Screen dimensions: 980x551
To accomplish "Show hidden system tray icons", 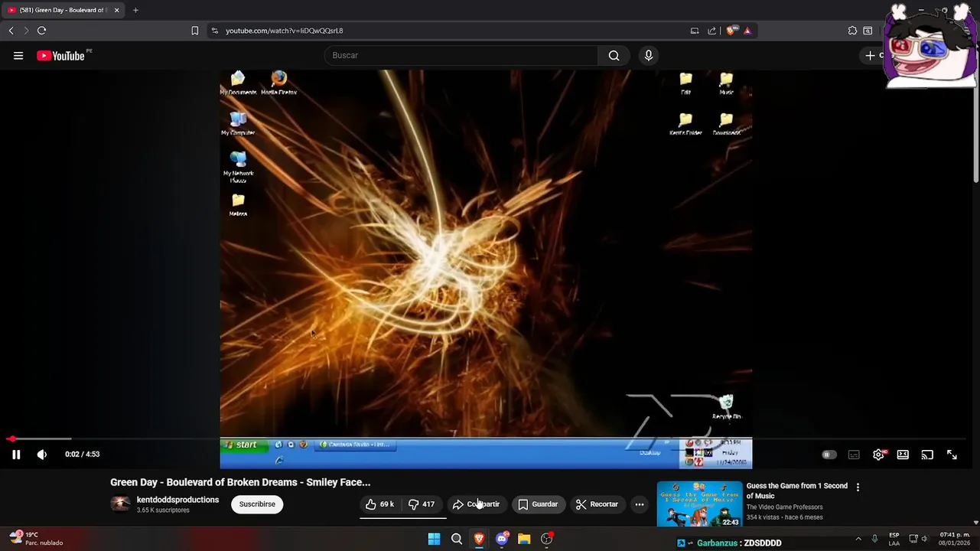I will 858,539.
